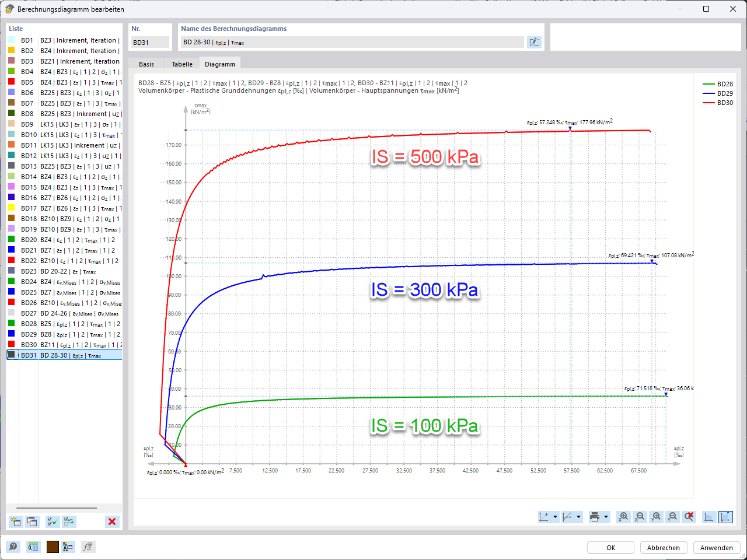The image size is (747, 560).
Task: Click the Abbrechen button
Action: click(x=664, y=548)
